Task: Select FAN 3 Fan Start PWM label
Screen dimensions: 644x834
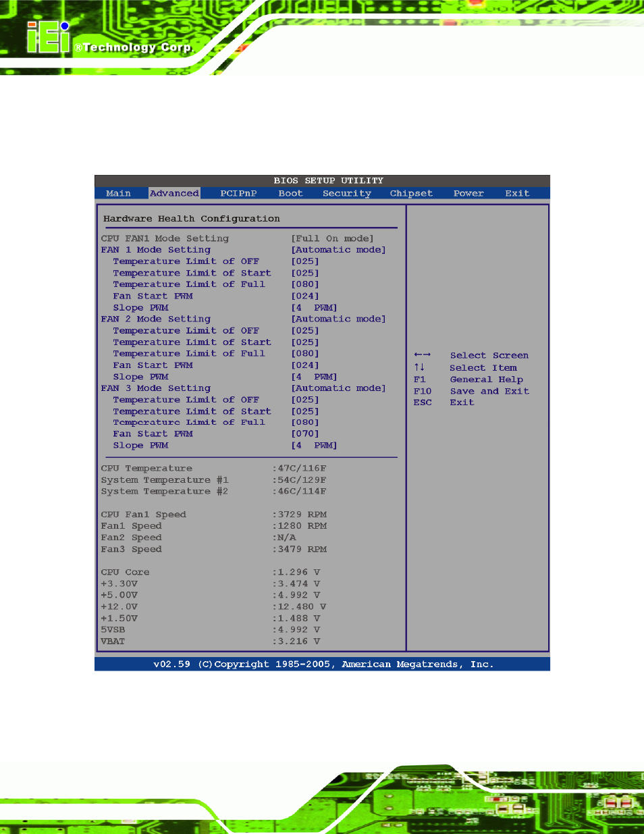Action: 153,434
